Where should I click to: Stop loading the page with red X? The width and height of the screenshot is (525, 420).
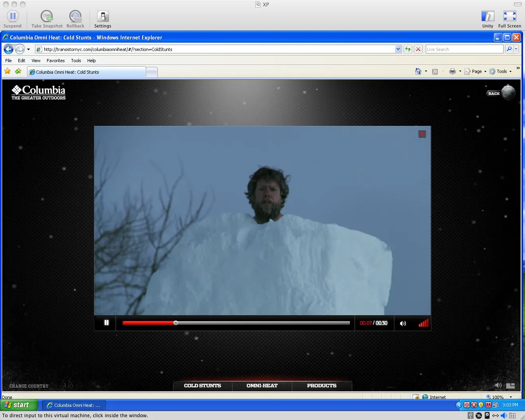pos(418,49)
